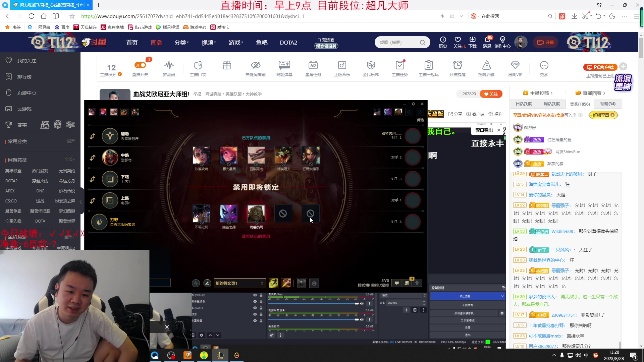The image size is (644, 362).
Task: Expand 直播回看 arrow link
Action: click(x=590, y=93)
